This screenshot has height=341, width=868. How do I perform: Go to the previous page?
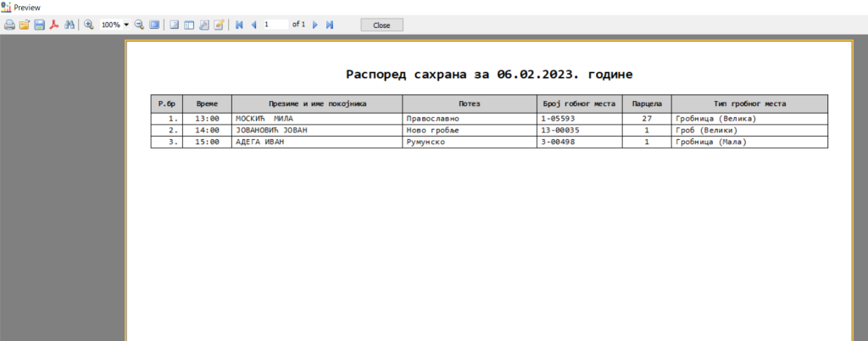pyautogui.click(x=253, y=25)
